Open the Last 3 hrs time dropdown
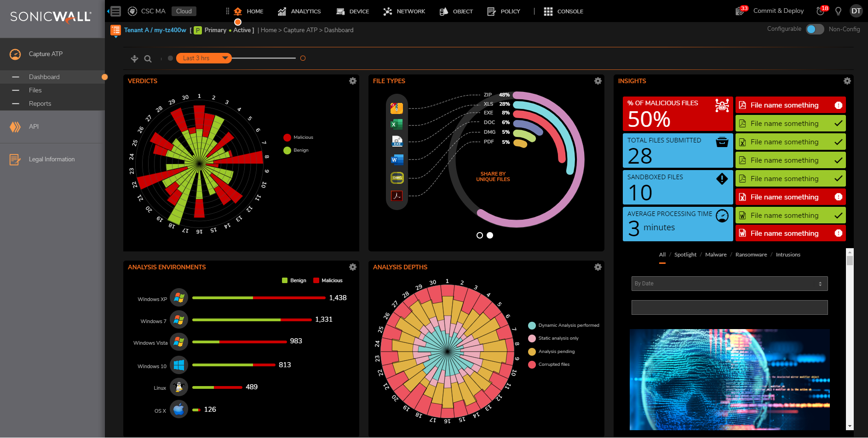Viewport: 868px width, 438px height. click(x=204, y=58)
